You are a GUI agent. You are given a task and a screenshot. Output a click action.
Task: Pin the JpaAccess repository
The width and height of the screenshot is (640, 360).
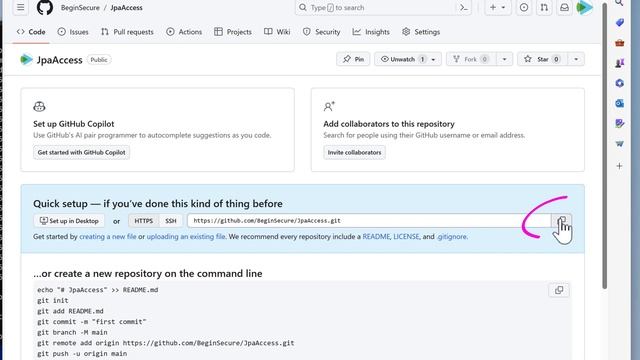point(353,59)
